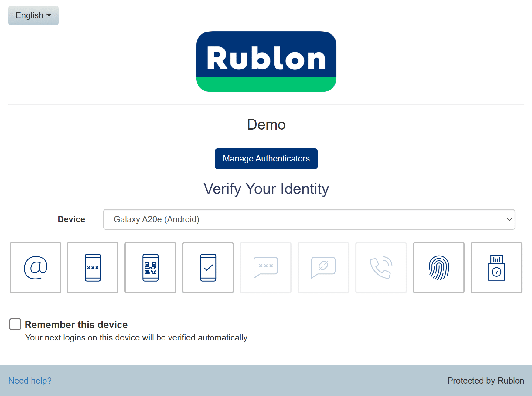Click the Rublon logo
The width and height of the screenshot is (532, 396).
(x=266, y=61)
